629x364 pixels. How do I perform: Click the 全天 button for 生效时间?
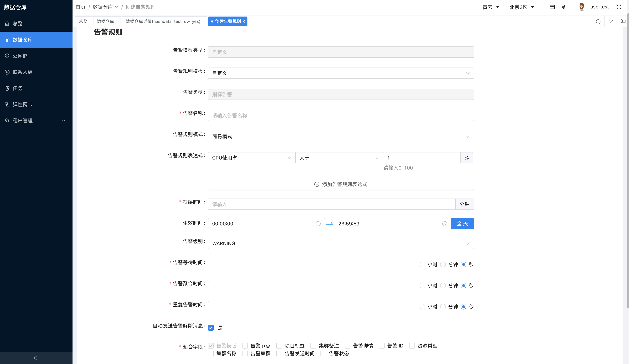(462, 224)
